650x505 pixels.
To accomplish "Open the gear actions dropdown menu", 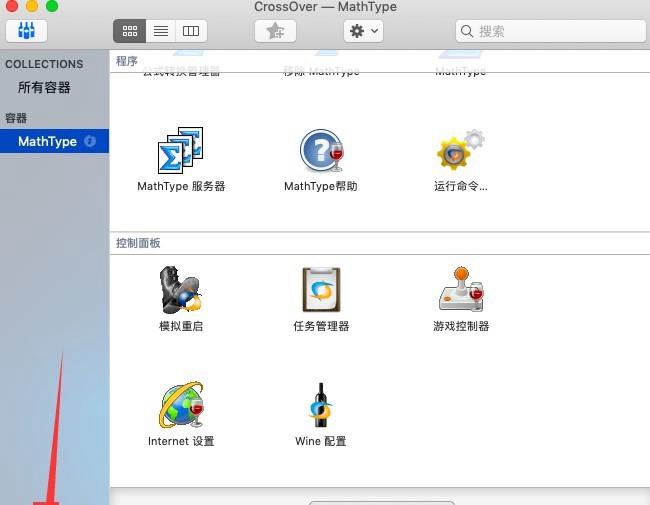I will [x=364, y=31].
